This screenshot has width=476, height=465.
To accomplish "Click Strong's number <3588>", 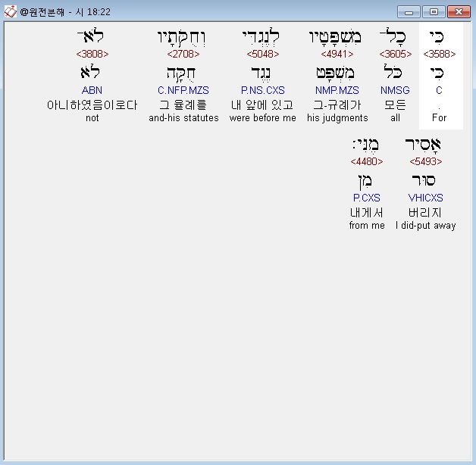I will click(x=440, y=54).
